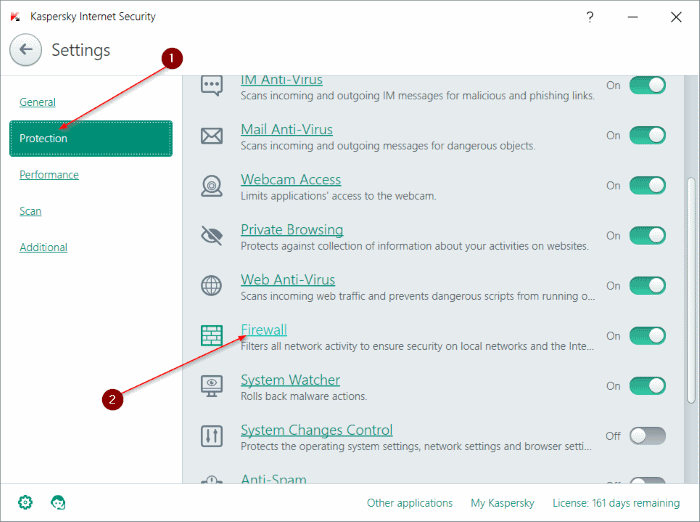Open the Performance settings section

(x=49, y=175)
